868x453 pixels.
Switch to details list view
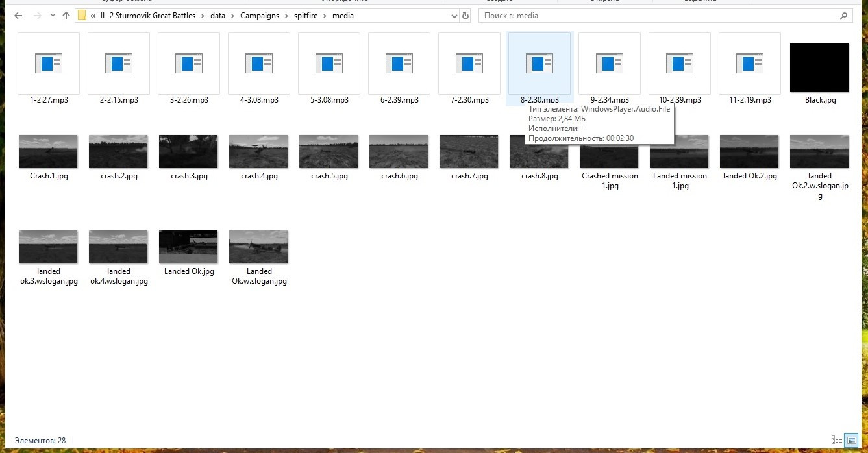point(836,440)
